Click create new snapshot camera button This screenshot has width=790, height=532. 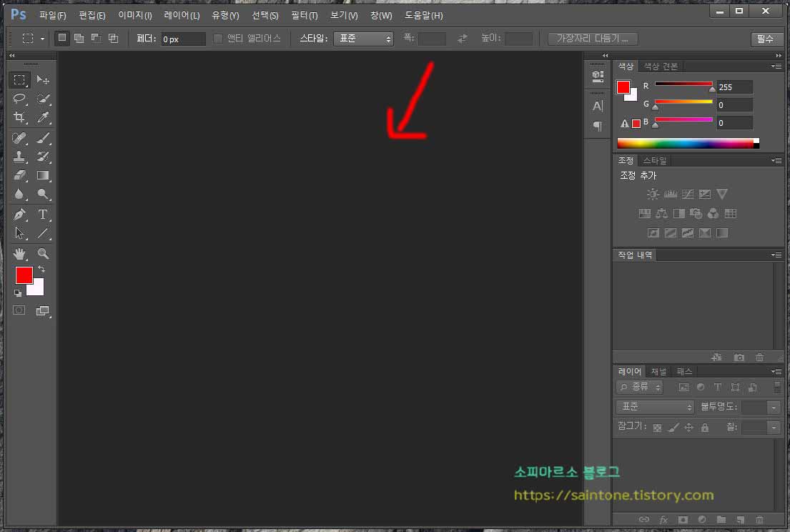coord(739,358)
